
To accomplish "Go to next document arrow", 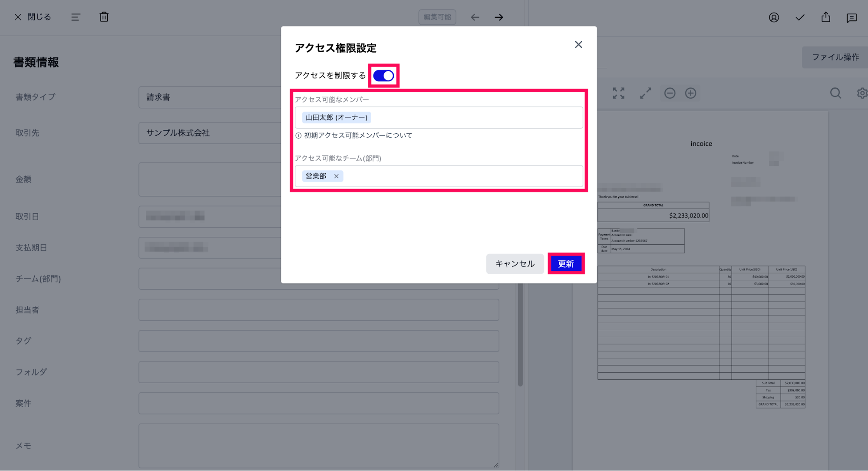I will (x=499, y=17).
